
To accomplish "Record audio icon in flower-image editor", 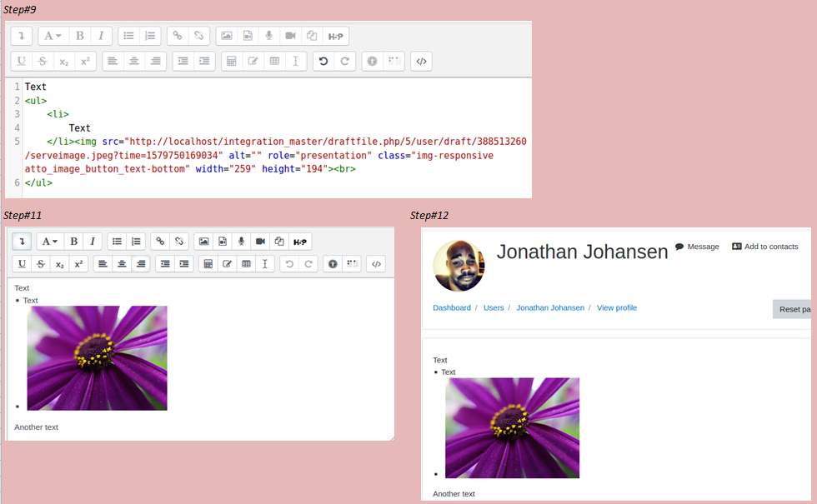I will (241, 242).
